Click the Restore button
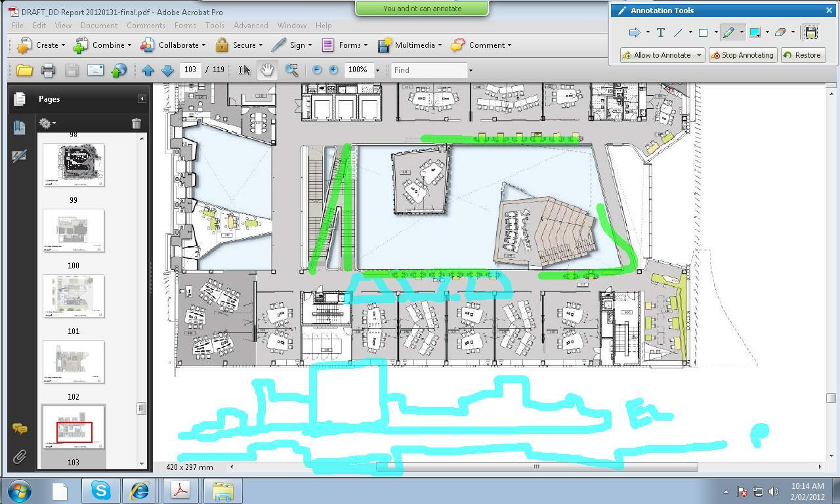The image size is (840, 504). pos(803,55)
